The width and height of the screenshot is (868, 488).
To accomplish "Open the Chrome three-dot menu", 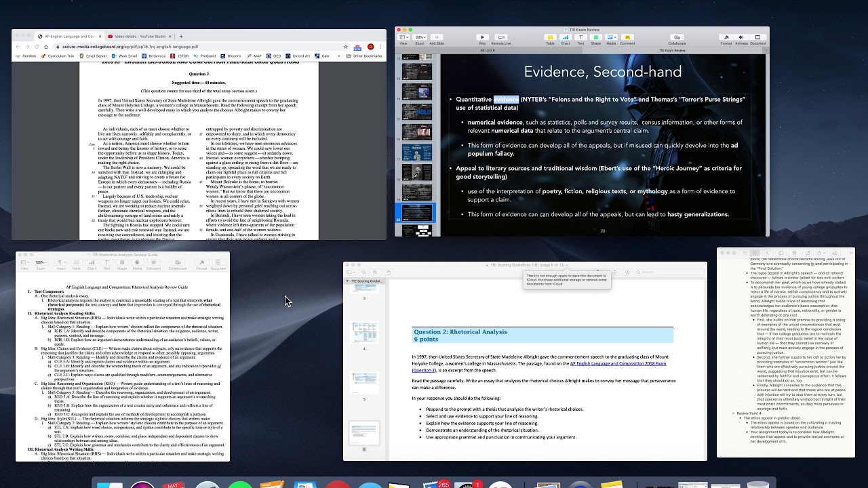I will 380,47.
